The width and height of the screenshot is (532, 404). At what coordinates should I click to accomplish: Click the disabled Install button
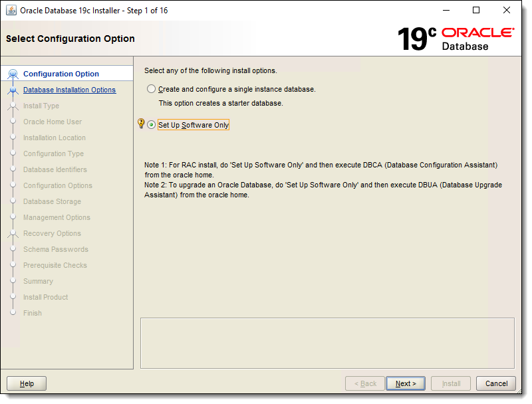[450, 383]
